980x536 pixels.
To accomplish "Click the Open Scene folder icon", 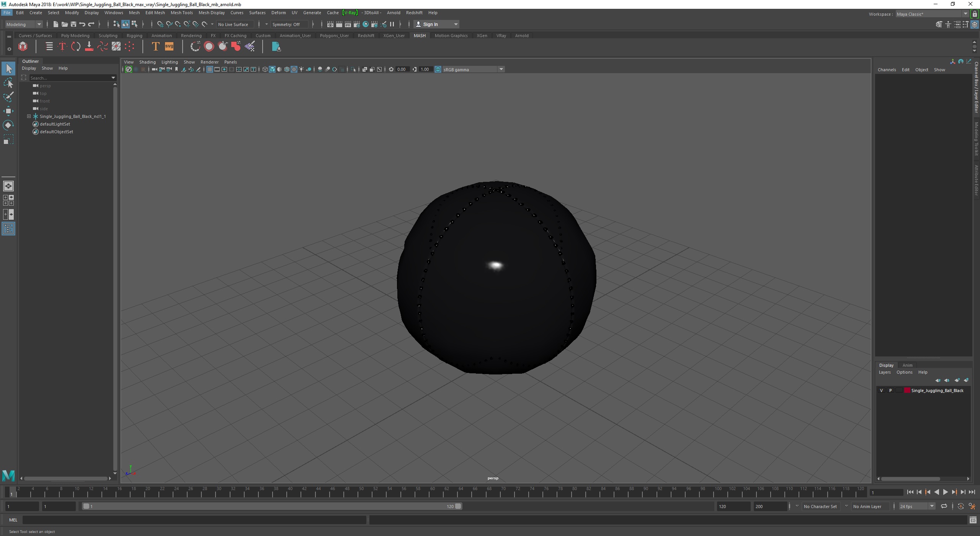I will click(x=64, y=24).
